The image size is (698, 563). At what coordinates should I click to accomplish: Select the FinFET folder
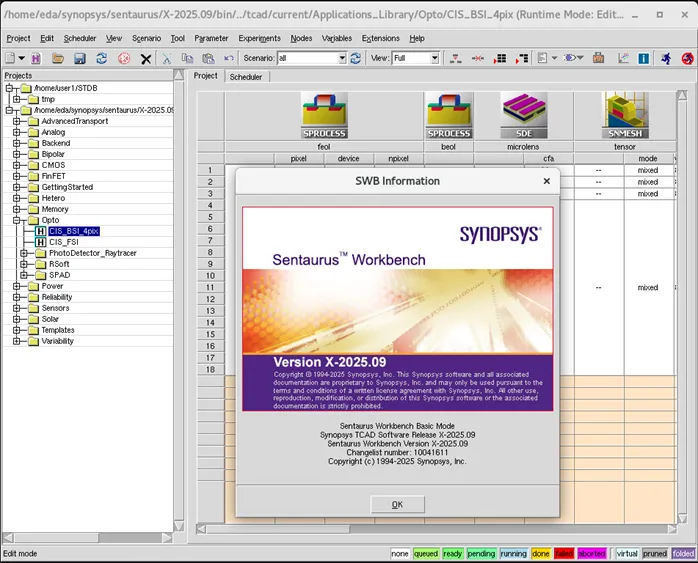tap(53, 176)
